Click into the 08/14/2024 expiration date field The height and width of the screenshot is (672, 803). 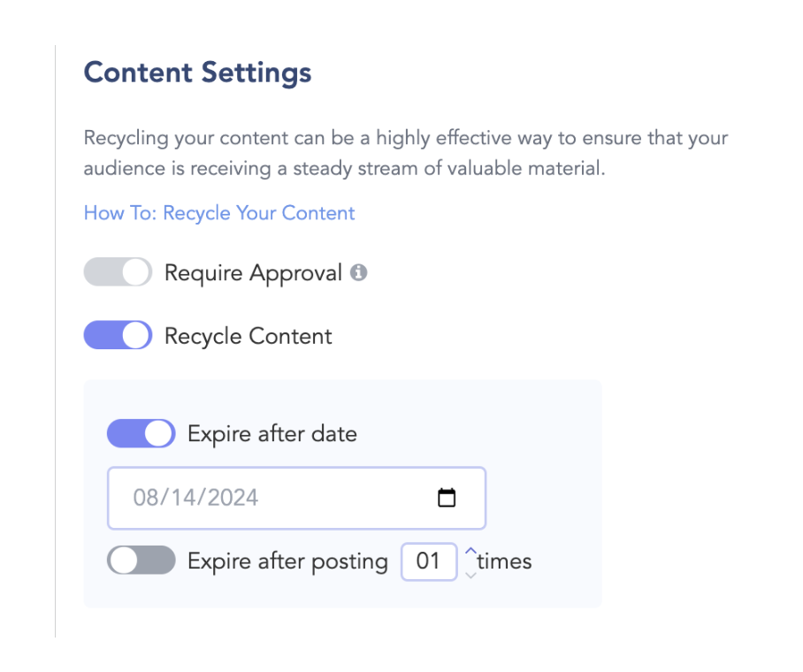(x=296, y=498)
